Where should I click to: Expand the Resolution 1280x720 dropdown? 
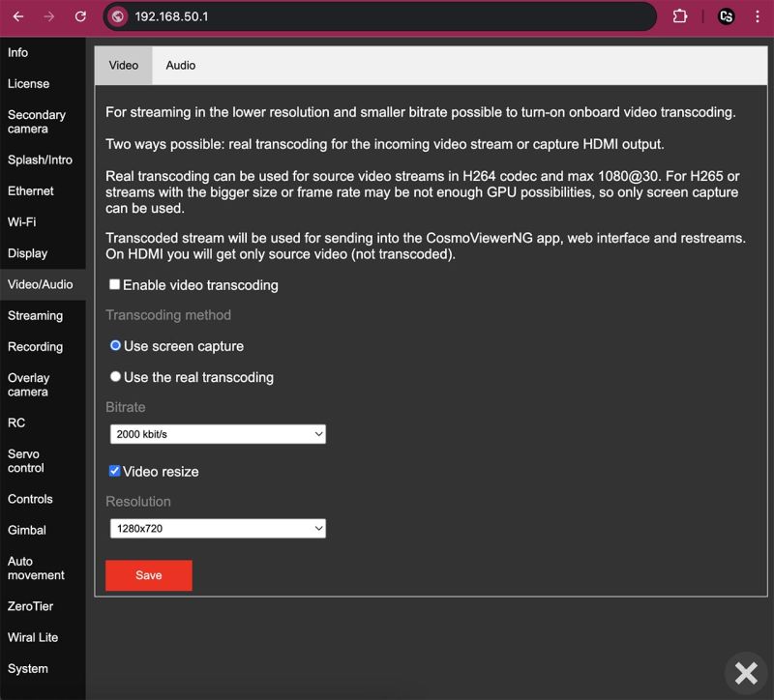218,528
